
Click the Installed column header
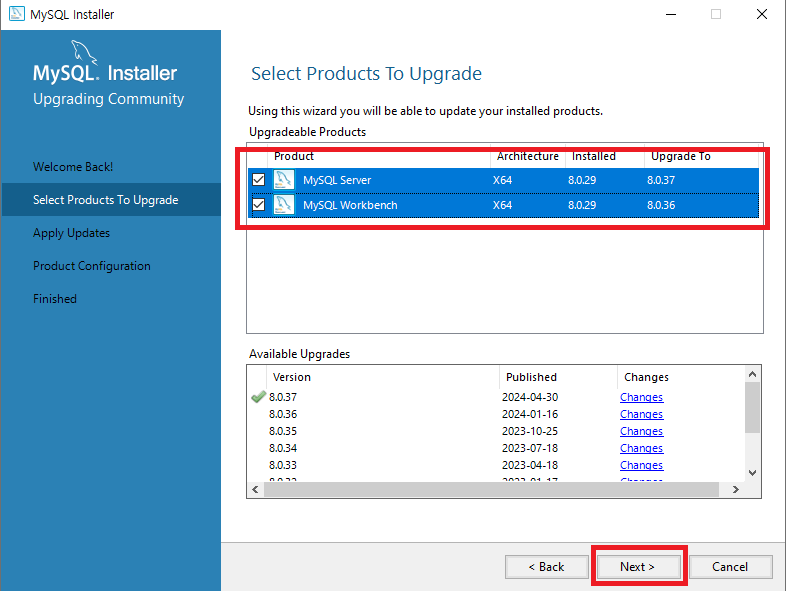pyautogui.click(x=594, y=156)
